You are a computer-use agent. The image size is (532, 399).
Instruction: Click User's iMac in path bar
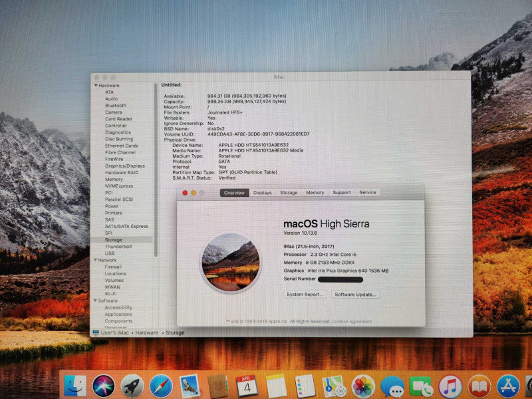(114, 333)
